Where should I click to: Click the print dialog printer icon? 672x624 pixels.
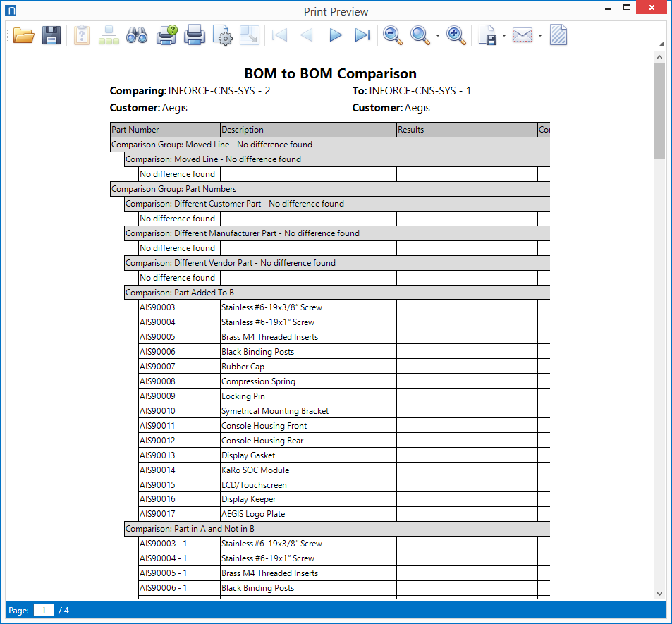click(166, 35)
